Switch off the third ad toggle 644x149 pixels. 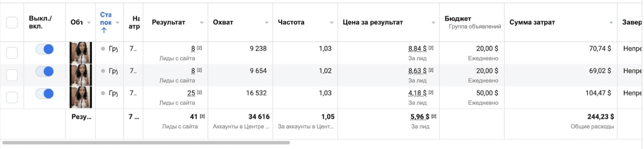44,94
